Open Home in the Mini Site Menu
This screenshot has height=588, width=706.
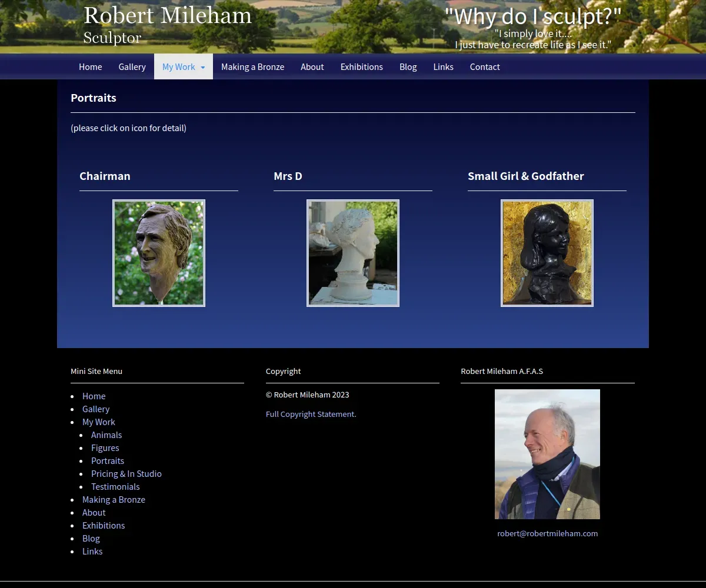[x=94, y=396]
